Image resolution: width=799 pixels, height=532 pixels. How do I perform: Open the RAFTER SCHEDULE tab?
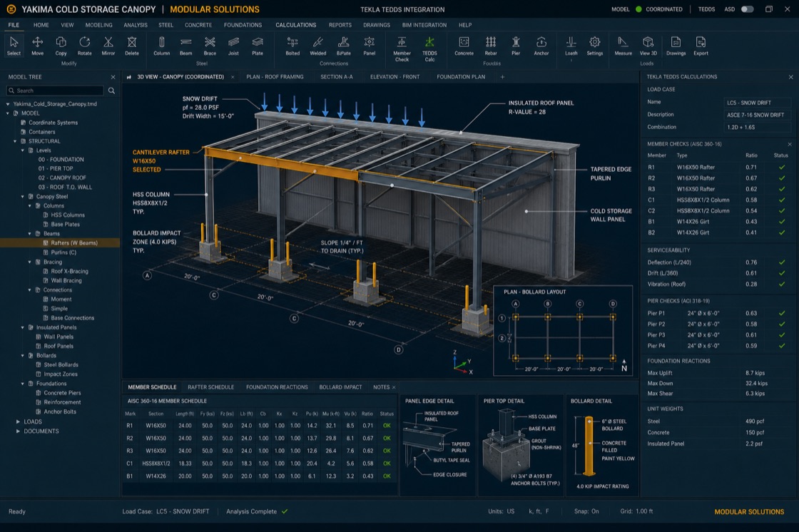coord(211,387)
